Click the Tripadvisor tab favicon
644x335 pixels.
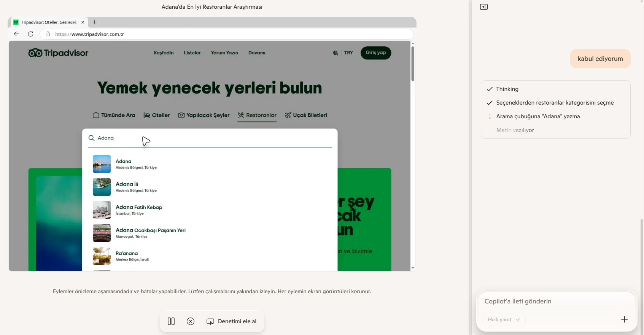pyautogui.click(x=16, y=22)
